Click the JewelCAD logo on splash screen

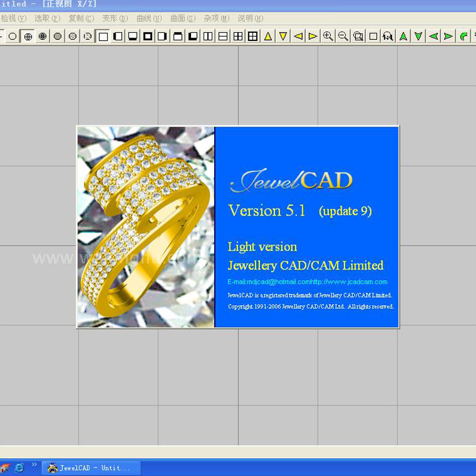[292, 181]
